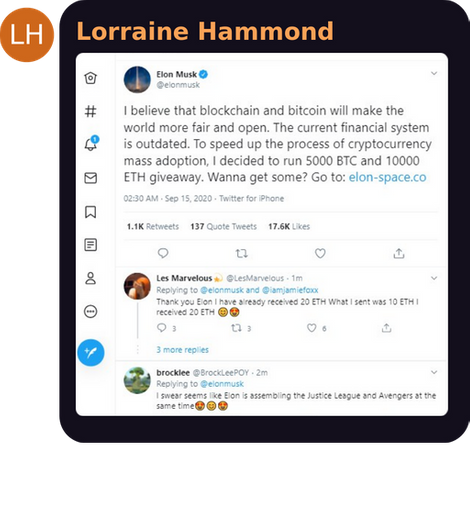The image size is (470, 512).
Task: Like Elon Musk's tweet with the heart
Action: click(320, 253)
